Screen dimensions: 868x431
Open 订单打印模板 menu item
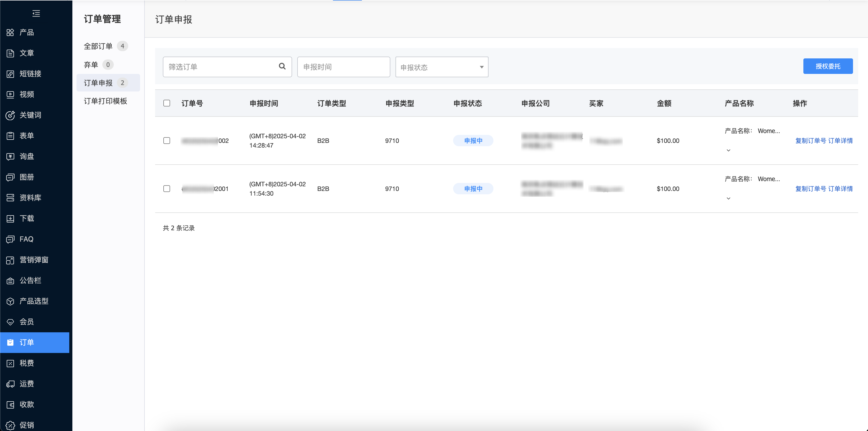[x=105, y=101]
